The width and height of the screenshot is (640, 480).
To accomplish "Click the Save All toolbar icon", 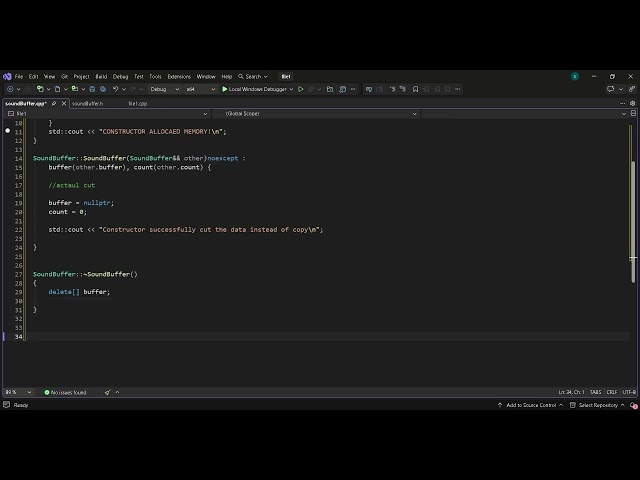I will pyautogui.click(x=103, y=89).
